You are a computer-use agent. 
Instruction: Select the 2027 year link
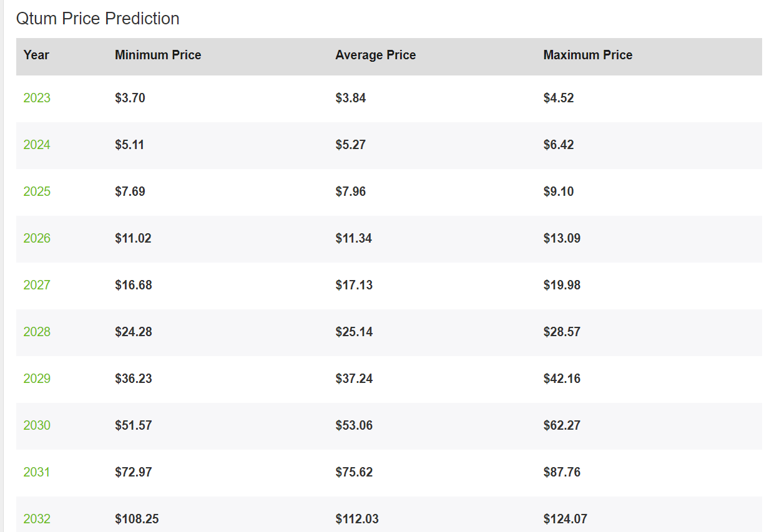coord(37,285)
